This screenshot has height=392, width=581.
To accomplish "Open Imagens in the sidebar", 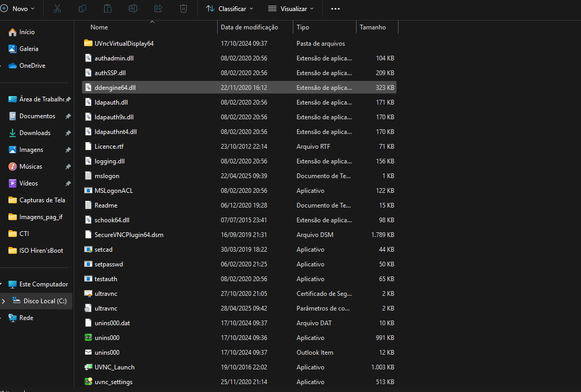I will tap(26, 150).
